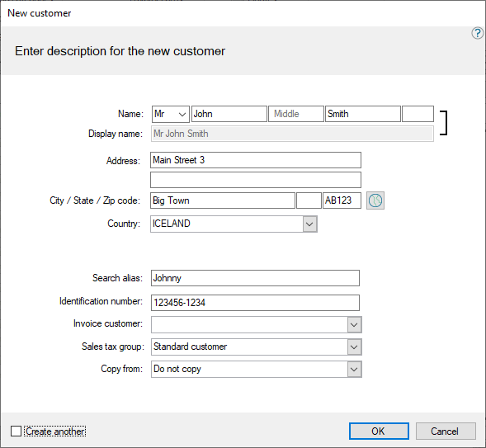486x448 pixels.
Task: Click the globe address lookup icon
Action: click(375, 200)
